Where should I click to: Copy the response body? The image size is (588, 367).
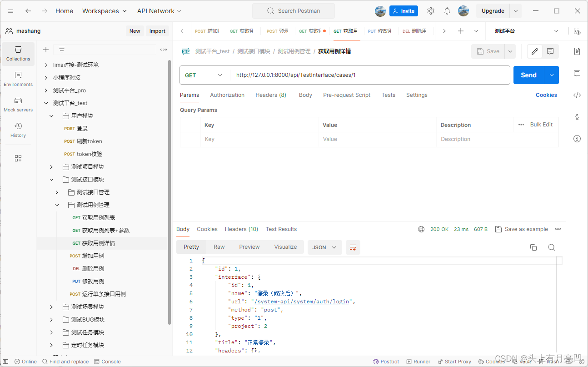533,247
